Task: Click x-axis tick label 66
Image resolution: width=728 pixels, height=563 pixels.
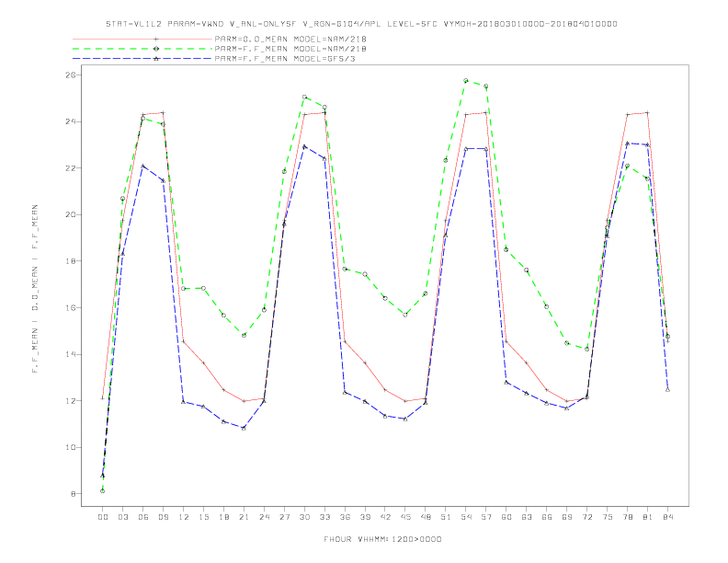Action: (547, 517)
